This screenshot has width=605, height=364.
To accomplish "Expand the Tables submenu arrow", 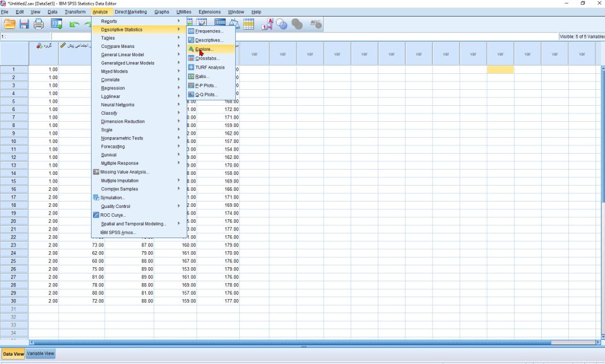I will point(178,38).
